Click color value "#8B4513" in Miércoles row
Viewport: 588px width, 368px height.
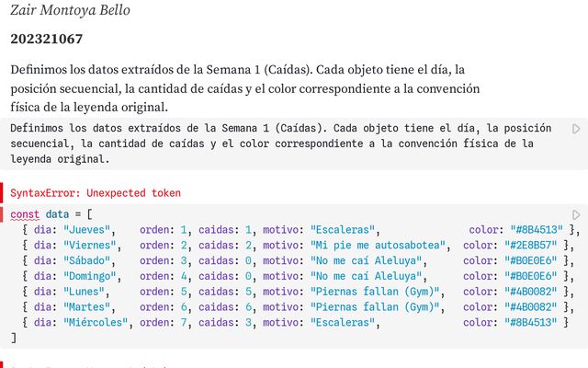tap(531, 322)
